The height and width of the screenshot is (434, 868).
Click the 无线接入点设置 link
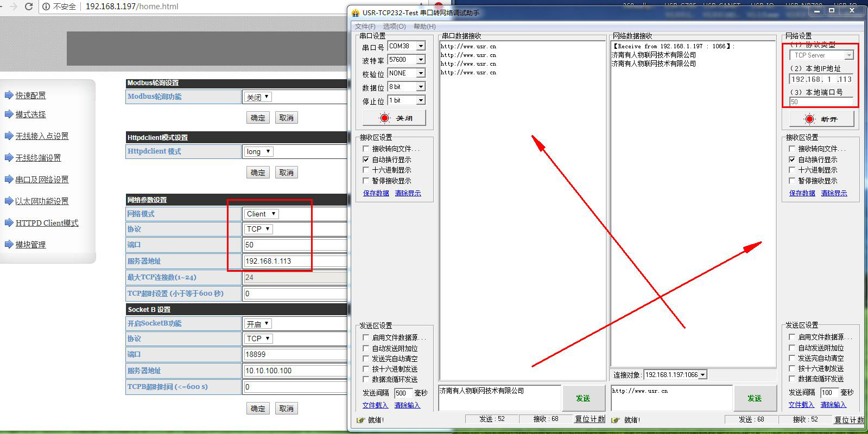pyautogui.click(x=42, y=136)
